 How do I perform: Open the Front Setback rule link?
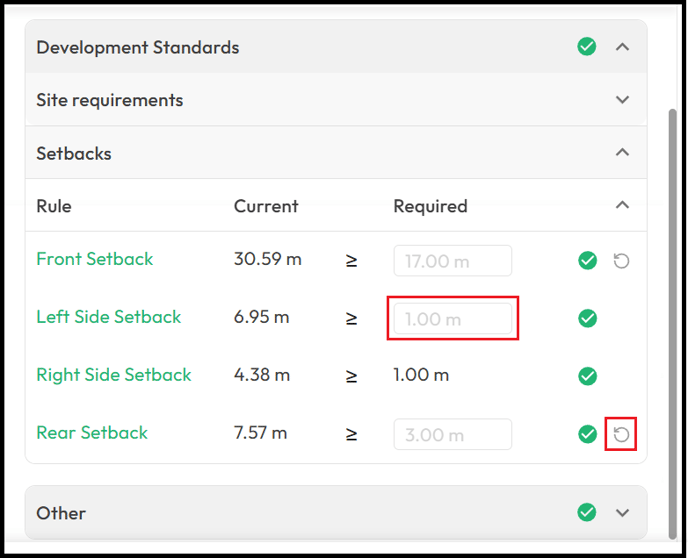(95, 259)
